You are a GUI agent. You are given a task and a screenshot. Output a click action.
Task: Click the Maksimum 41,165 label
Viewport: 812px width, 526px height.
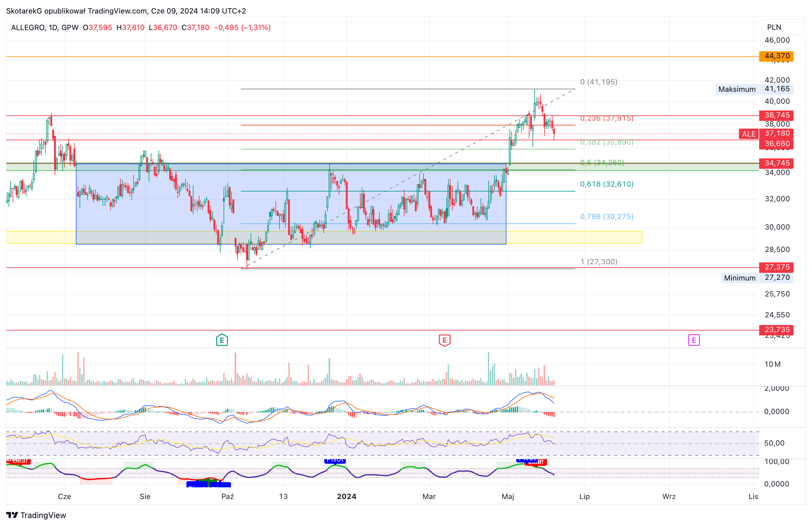754,89
